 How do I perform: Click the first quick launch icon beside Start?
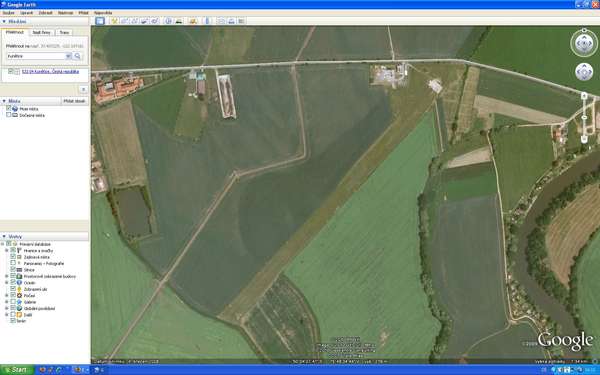42,370
